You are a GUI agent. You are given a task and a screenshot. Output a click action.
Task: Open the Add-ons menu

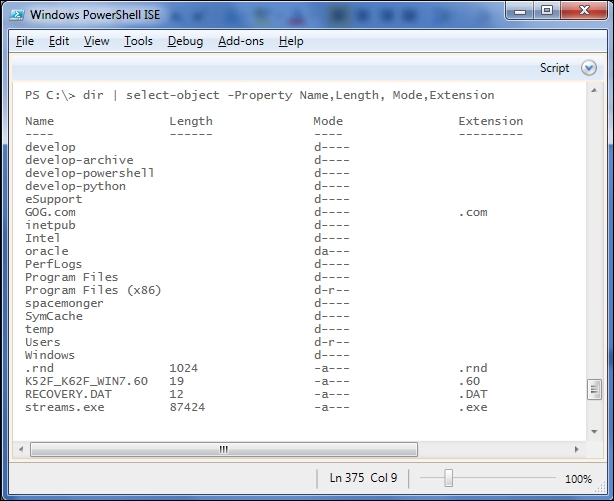(241, 41)
